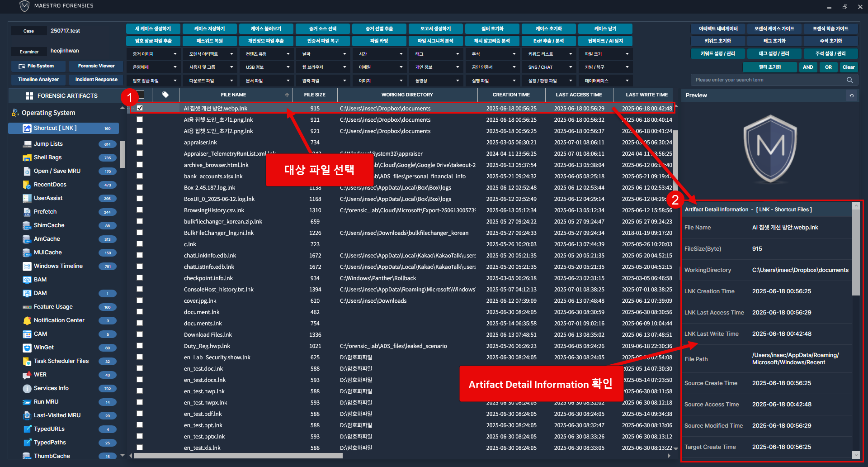Uncheck the AI 칩셋 개선 방안.webp.lnk checkbox

tap(140, 108)
